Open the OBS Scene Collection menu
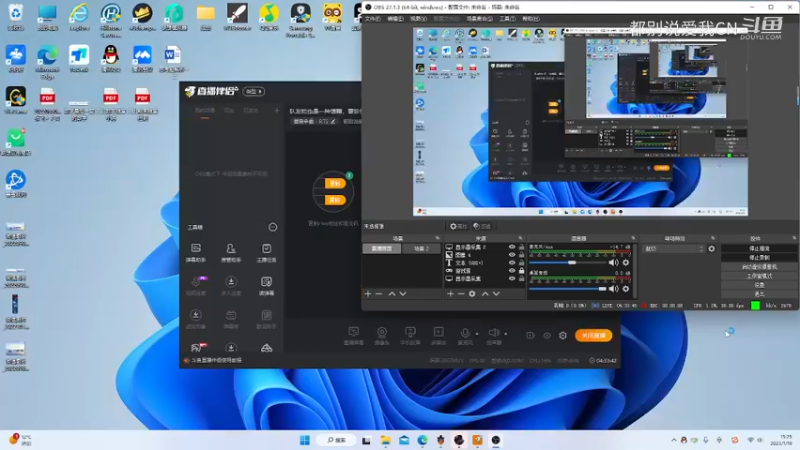This screenshot has height=450, width=800. pos(480,19)
